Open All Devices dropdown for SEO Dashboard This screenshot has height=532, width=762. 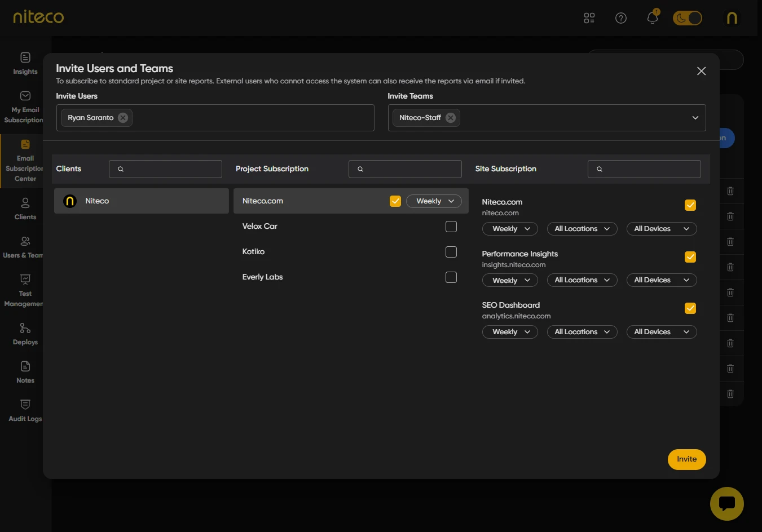click(662, 332)
